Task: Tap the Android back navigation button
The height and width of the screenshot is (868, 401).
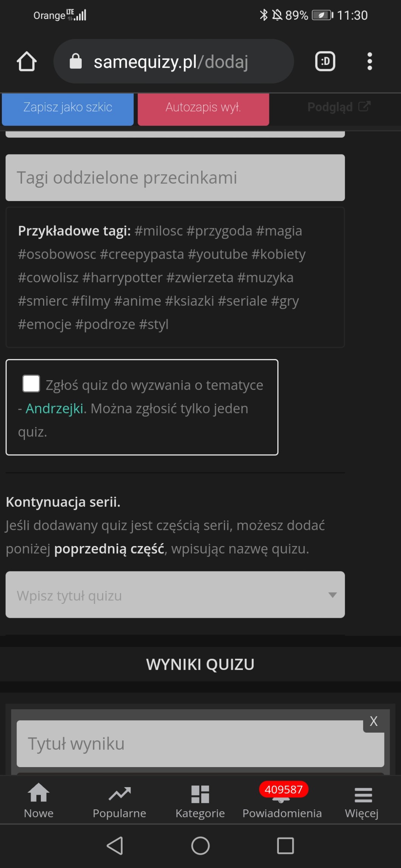Action: [x=115, y=845]
